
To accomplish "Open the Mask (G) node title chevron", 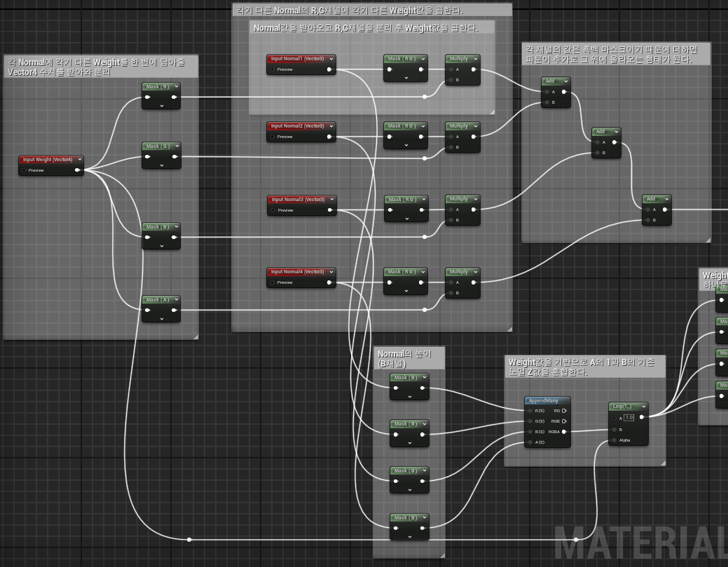I will click(177, 146).
